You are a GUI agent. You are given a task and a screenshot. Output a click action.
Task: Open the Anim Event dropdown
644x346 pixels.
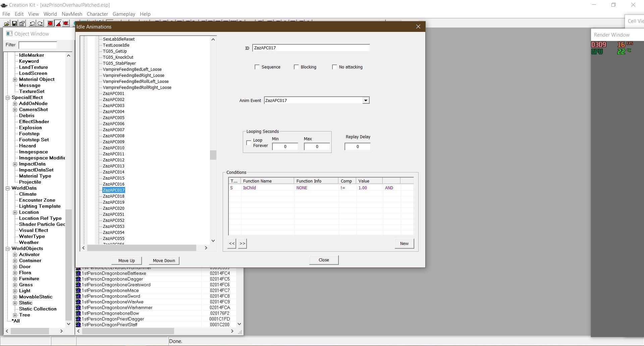click(x=366, y=100)
